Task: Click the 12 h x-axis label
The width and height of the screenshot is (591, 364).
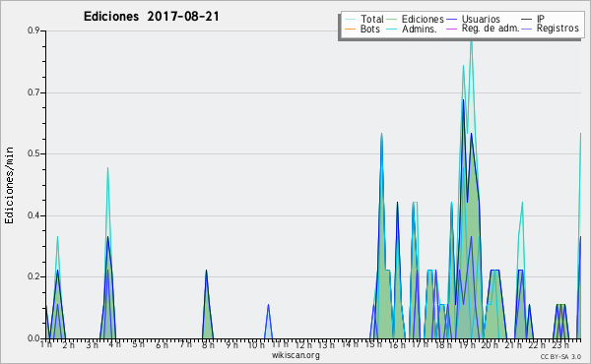Action: tap(303, 344)
